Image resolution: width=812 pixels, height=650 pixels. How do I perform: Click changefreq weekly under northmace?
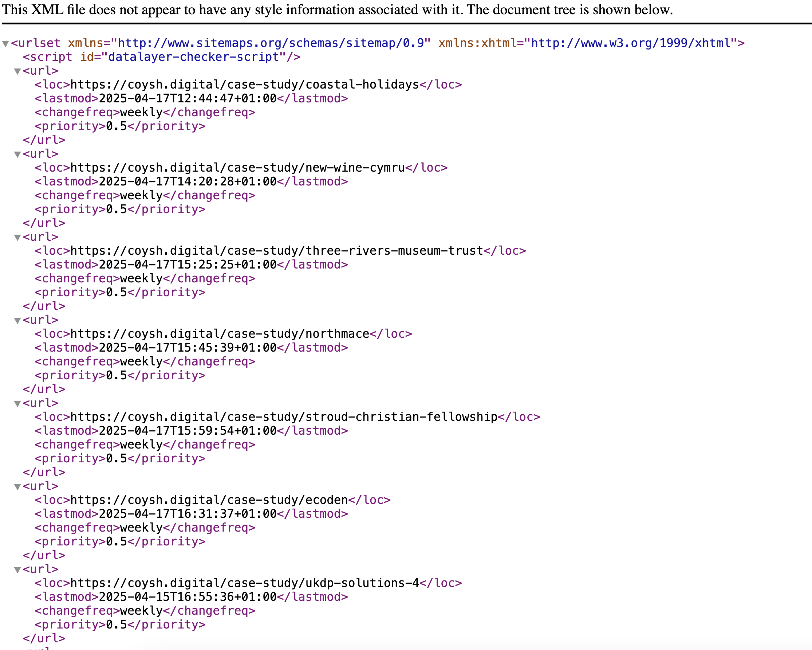(141, 361)
